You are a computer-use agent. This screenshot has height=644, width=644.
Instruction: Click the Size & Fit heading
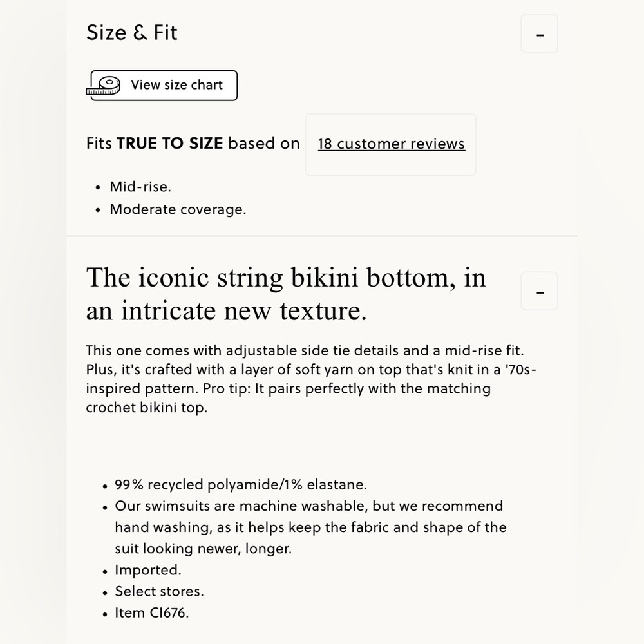132,32
